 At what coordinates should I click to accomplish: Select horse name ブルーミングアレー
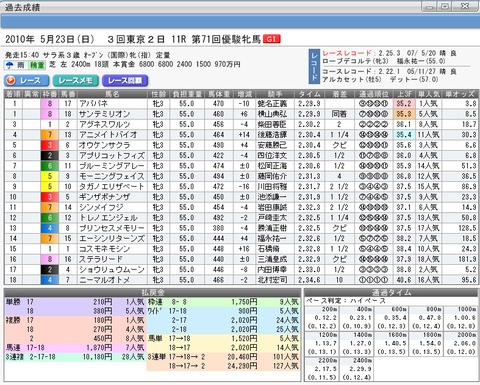pos(112,166)
